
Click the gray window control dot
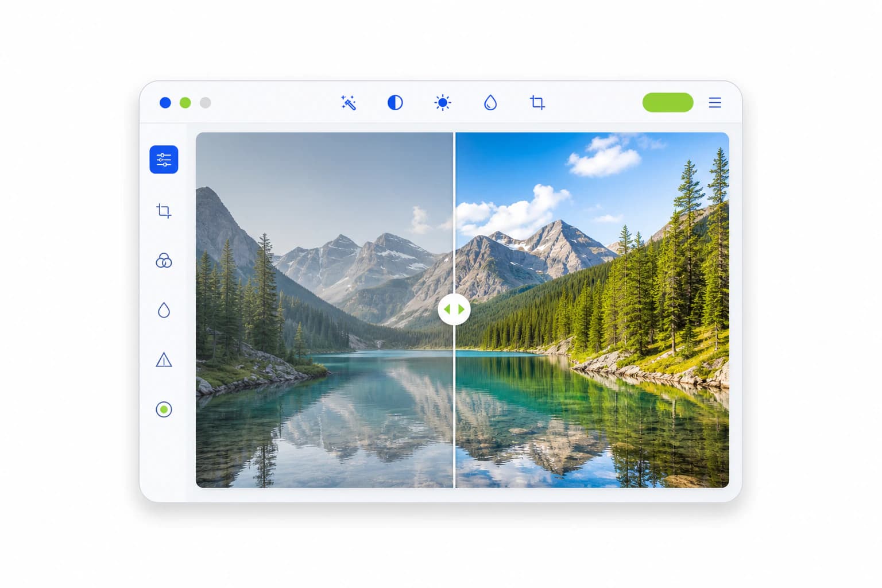[x=206, y=103]
